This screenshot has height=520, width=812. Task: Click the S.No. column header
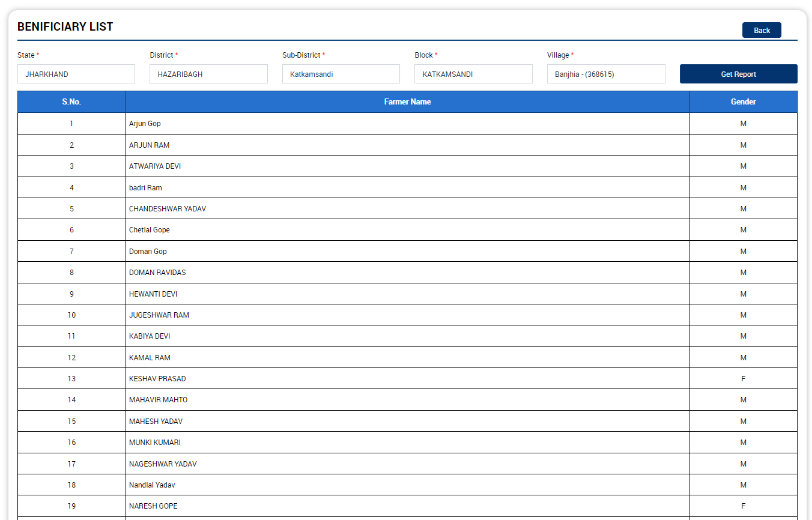coord(71,101)
